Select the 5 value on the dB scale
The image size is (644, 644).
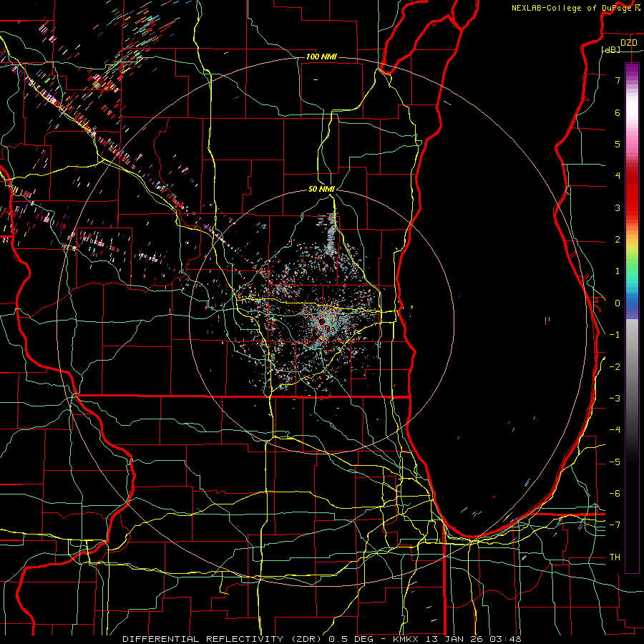[618, 144]
